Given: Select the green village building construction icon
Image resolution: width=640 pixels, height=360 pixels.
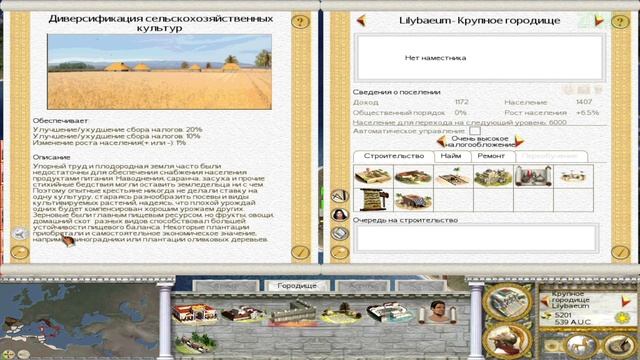Looking at the screenshot, I should (x=493, y=176).
